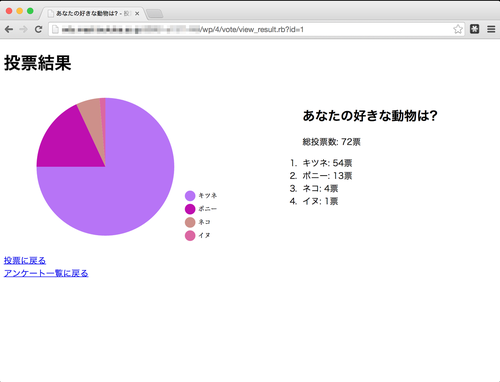The image size is (500, 382).
Task: Click the ポニー: 13票 result row
Action: pyautogui.click(x=327, y=176)
